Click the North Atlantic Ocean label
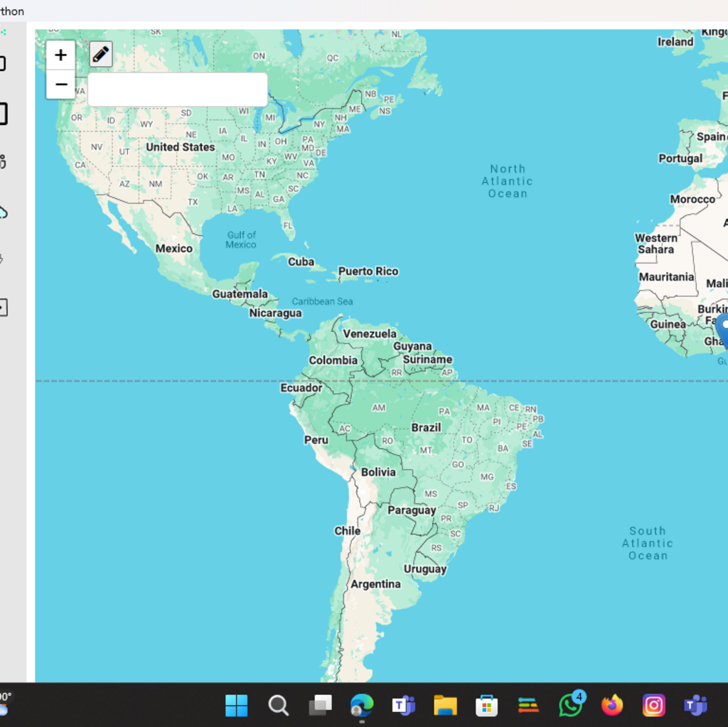The image size is (728, 727). point(508,181)
